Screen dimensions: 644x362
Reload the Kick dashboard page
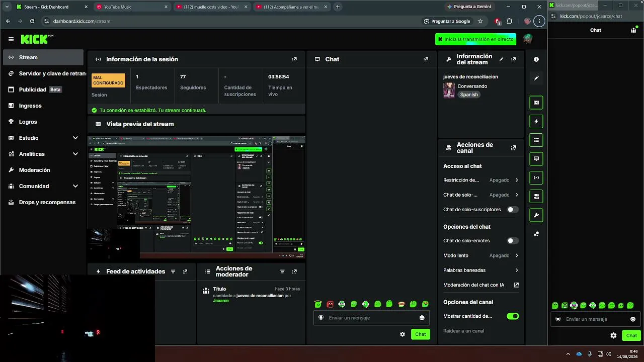coord(32,21)
